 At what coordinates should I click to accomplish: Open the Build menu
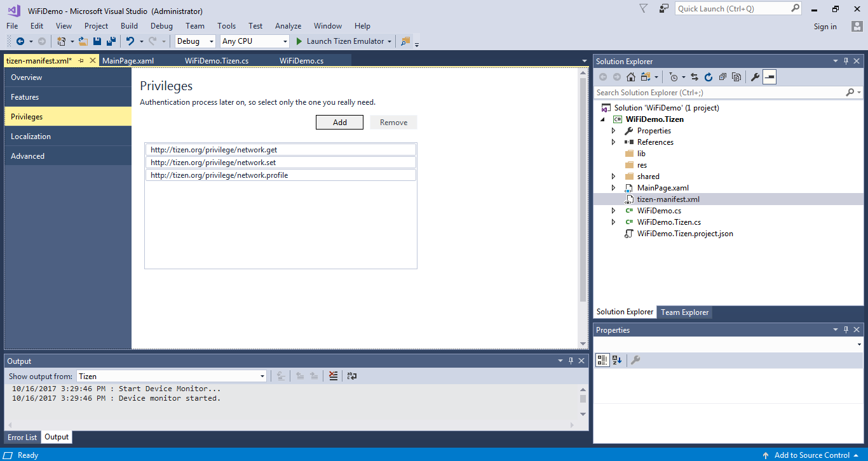129,26
